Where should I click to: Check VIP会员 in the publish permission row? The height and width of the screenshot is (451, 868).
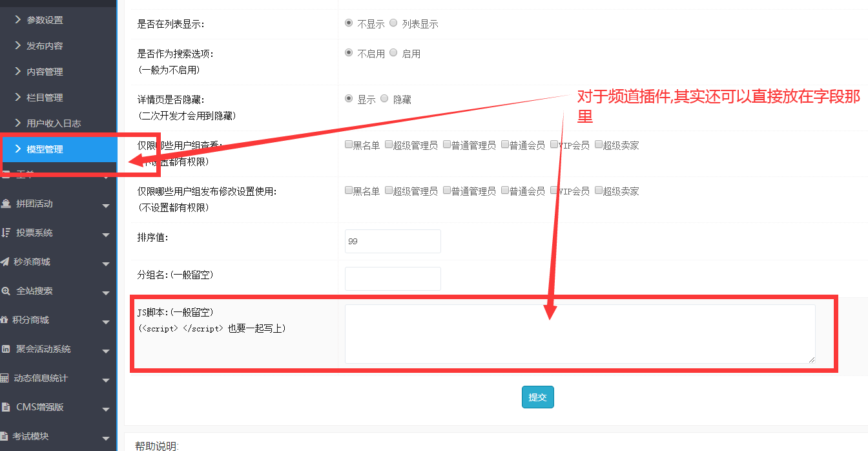click(x=554, y=191)
